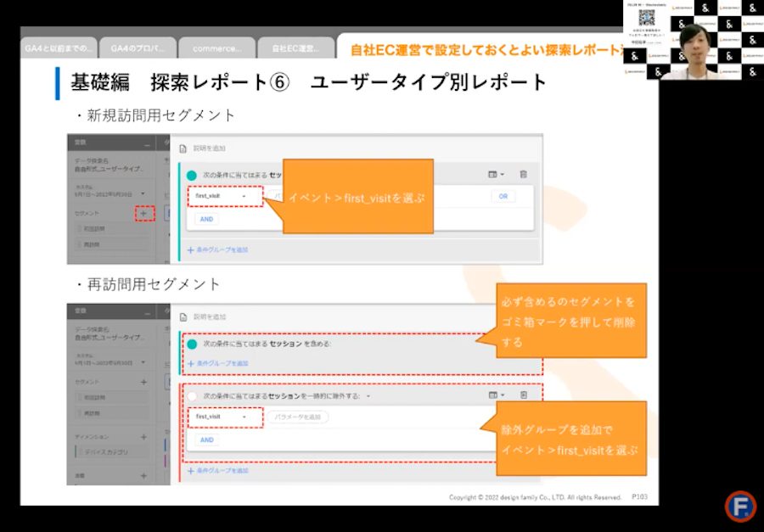The width and height of the screenshot is (764, 532).
Task: Click the 説明を追加 field in the upper segment builder
Action: click(210, 148)
